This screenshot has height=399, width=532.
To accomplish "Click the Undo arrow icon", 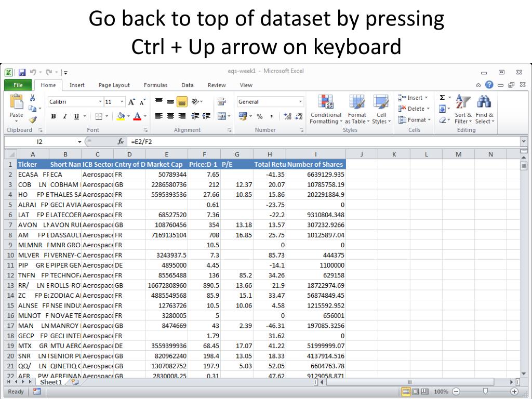I will click(x=33, y=72).
